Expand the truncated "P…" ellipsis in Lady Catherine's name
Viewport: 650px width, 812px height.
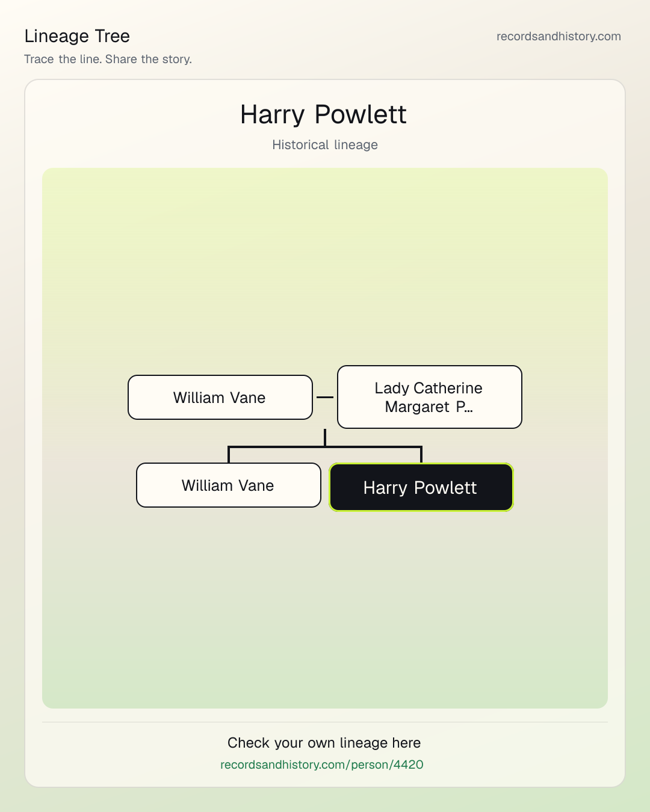pyautogui.click(x=465, y=407)
